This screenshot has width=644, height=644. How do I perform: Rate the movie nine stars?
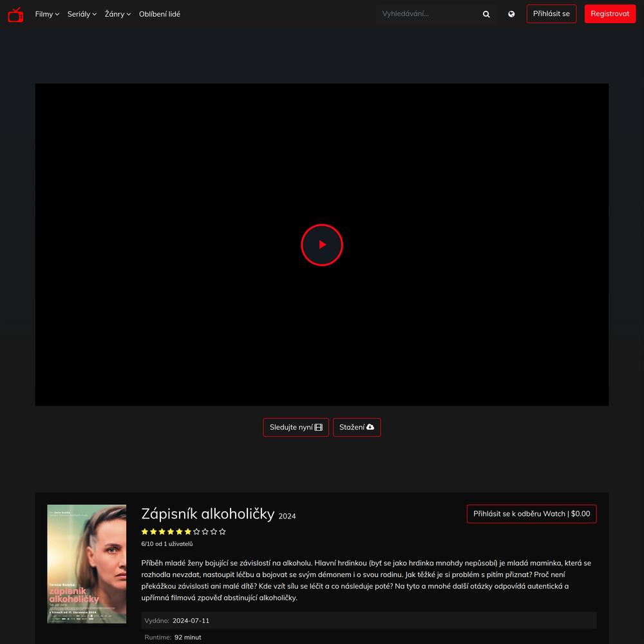[x=214, y=531]
